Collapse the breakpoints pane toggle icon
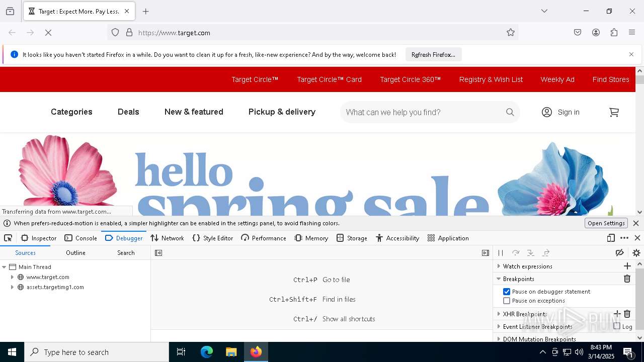 click(x=485, y=253)
